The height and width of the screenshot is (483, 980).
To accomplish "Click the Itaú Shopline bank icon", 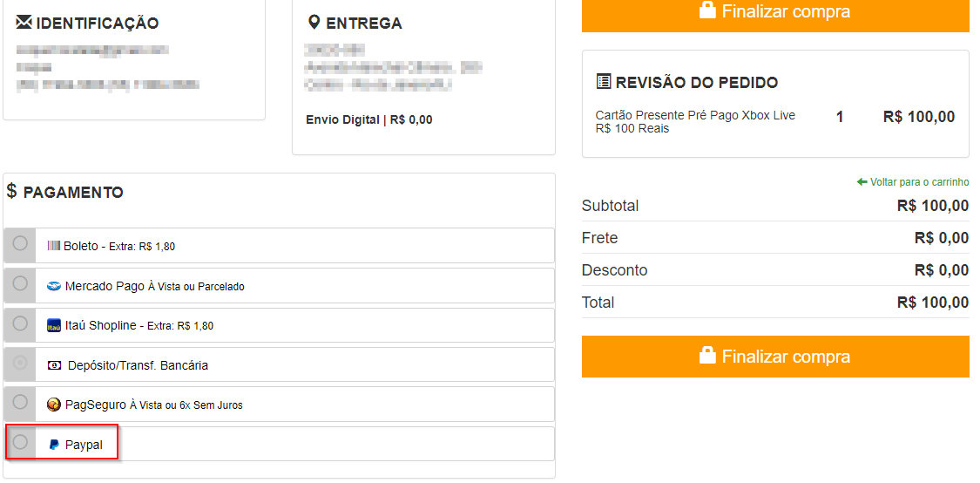I will point(54,325).
